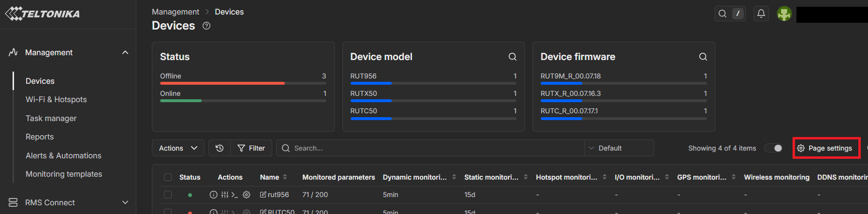Open the terminal icon for rut956
Screen dimensions: 868x214
pos(235,195)
